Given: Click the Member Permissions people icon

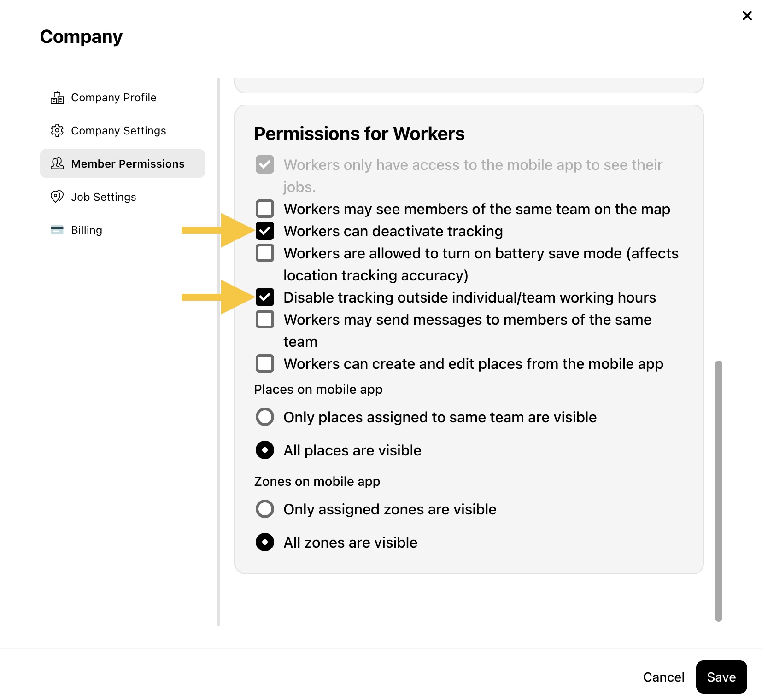Looking at the screenshot, I should click(x=57, y=164).
